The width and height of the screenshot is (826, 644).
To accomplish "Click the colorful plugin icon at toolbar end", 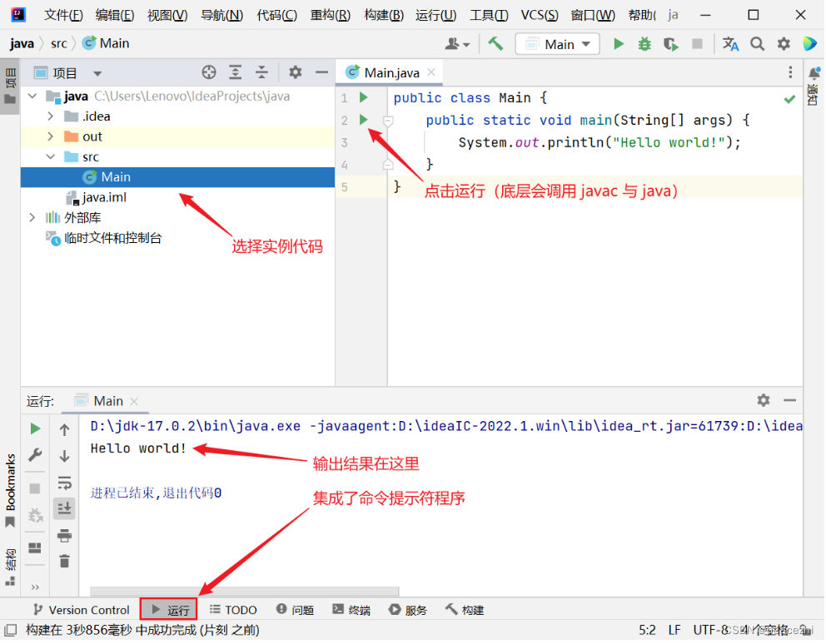I will (809, 44).
